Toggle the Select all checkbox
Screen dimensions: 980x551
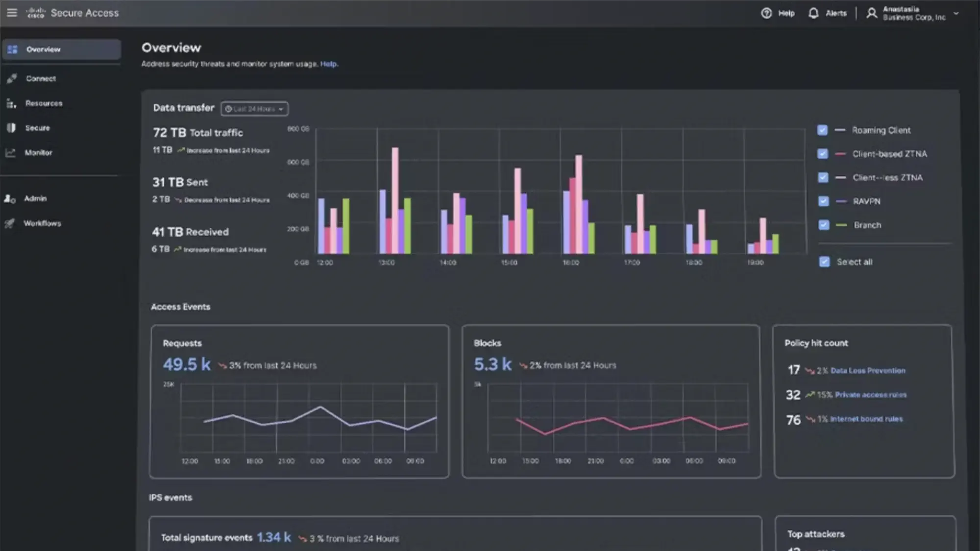(824, 262)
